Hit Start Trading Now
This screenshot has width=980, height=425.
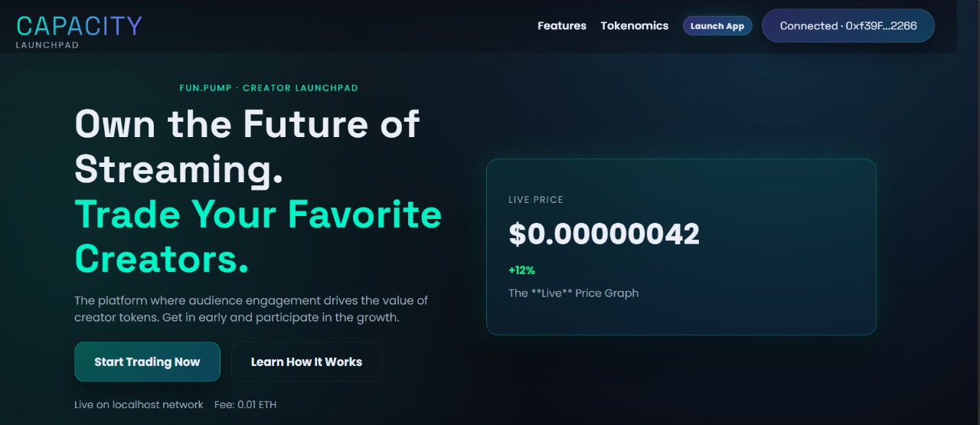tap(147, 362)
